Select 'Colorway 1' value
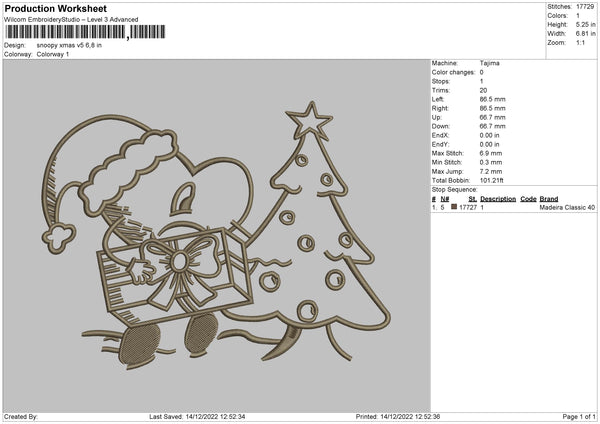Screen dimensions: 600x424 (53, 54)
